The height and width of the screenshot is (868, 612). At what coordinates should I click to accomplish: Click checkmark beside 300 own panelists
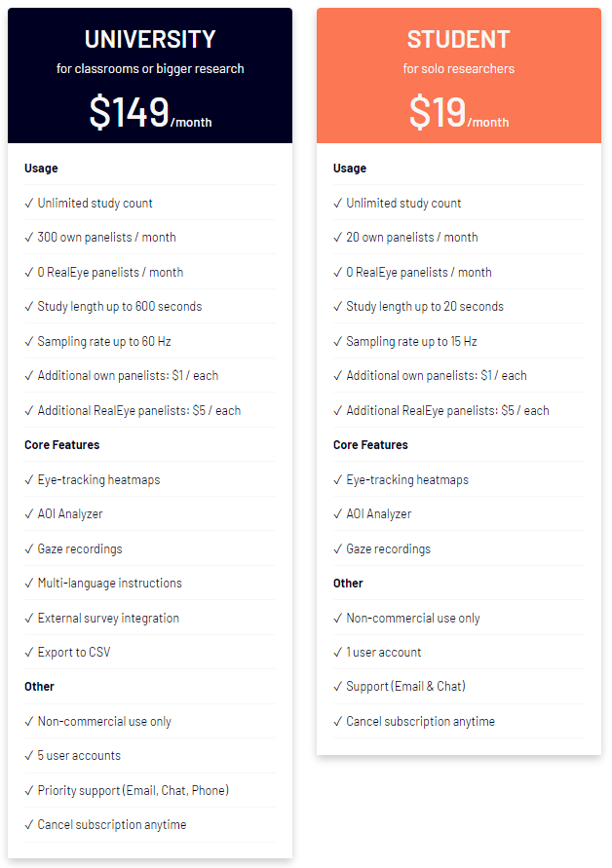(29, 238)
